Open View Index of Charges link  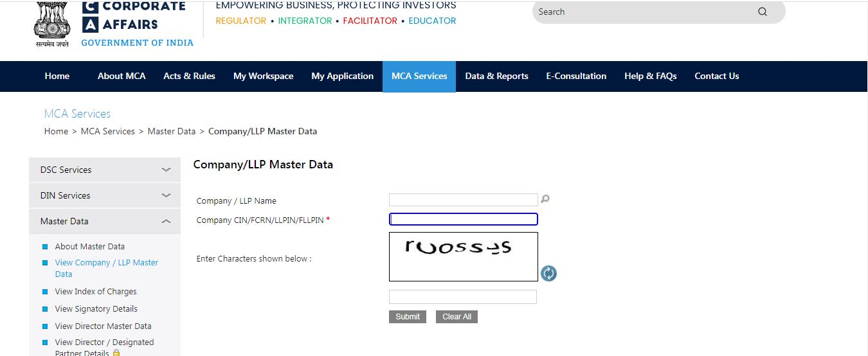pyautogui.click(x=96, y=291)
